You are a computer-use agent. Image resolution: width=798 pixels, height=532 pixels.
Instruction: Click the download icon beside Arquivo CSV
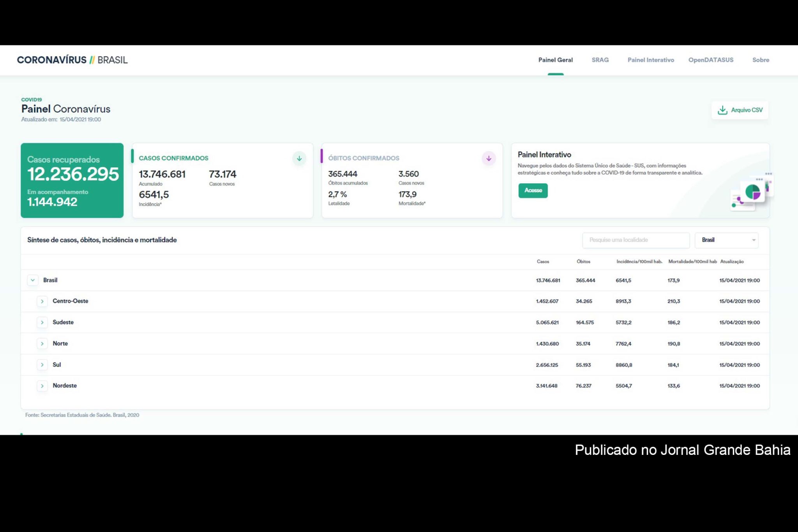coord(722,110)
